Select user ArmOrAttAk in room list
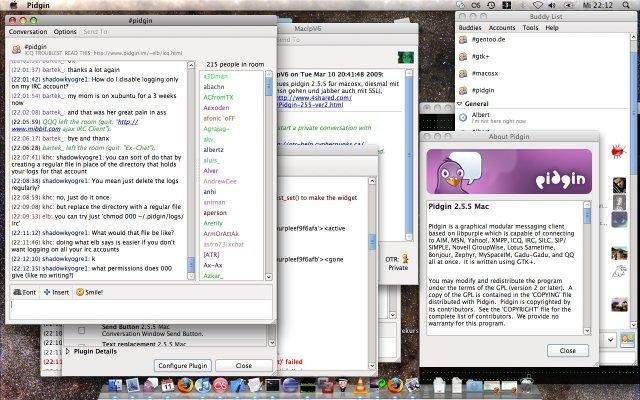This screenshot has height=400, width=640. tap(221, 233)
